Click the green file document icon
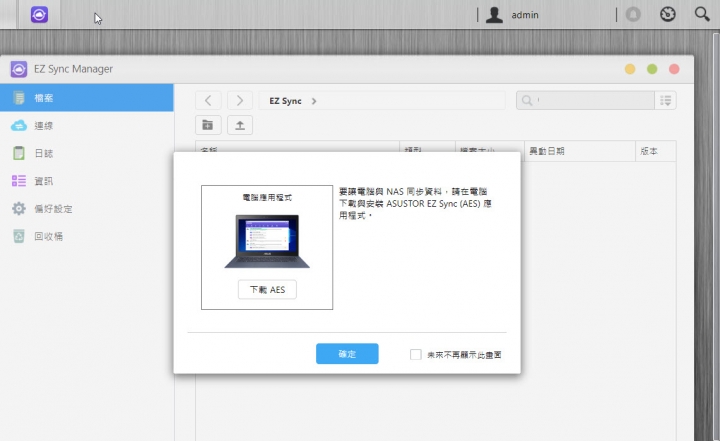 19,98
